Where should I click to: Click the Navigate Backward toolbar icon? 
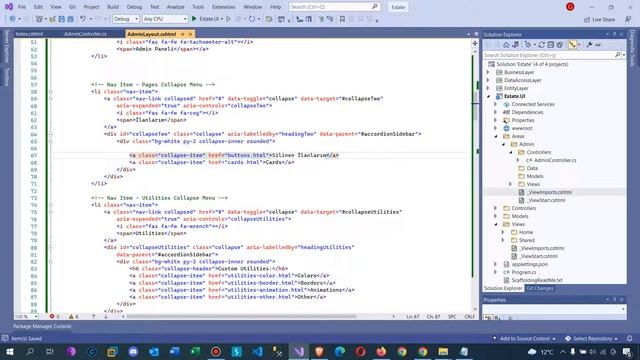click(x=12, y=19)
